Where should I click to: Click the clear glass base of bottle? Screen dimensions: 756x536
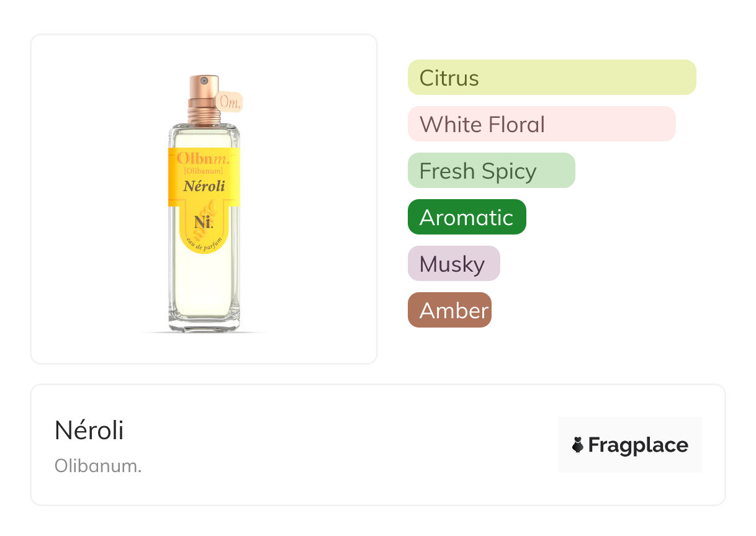[204, 324]
